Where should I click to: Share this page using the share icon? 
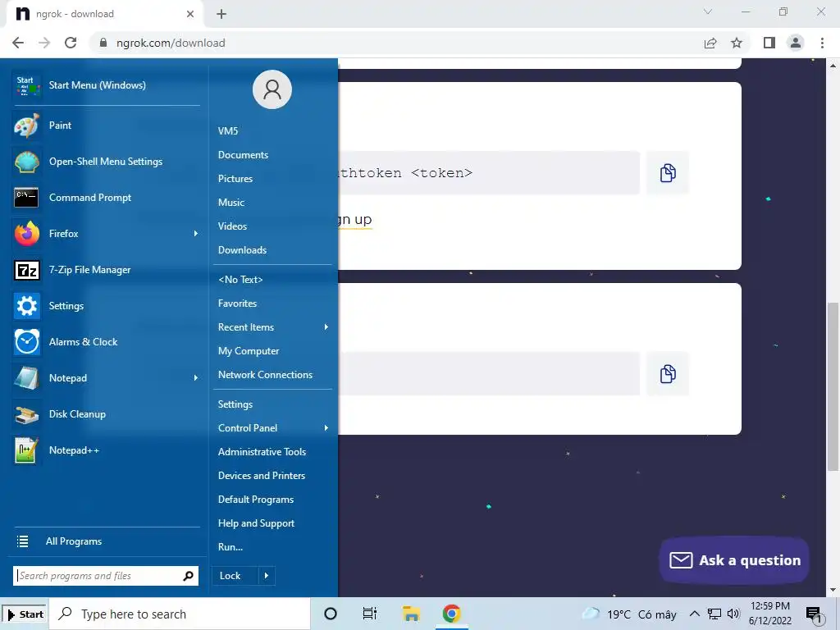click(x=710, y=43)
